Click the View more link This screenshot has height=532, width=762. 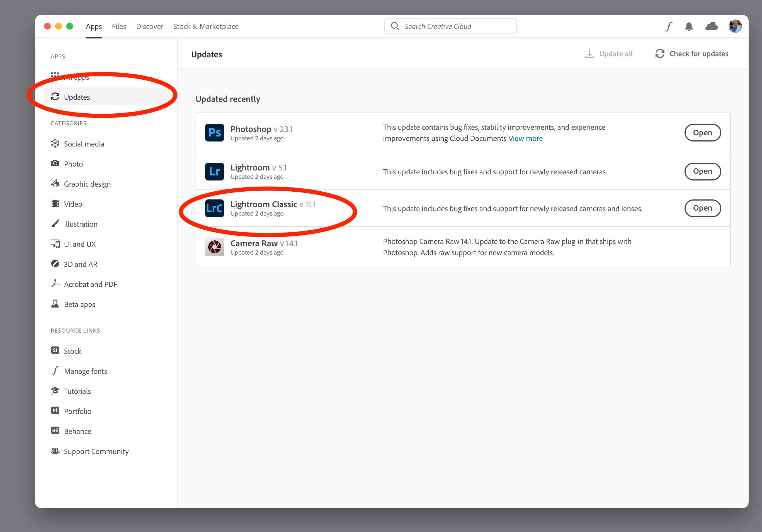click(x=525, y=139)
